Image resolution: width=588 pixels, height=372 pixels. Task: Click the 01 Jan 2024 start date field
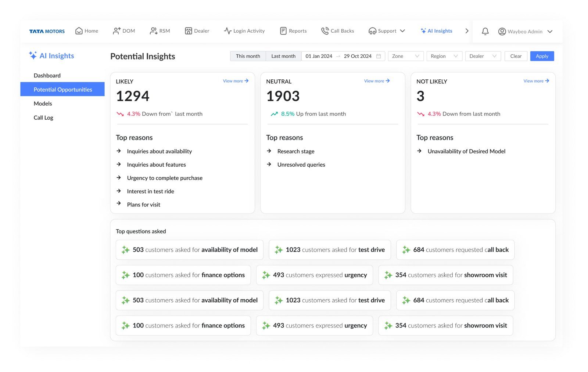click(319, 56)
